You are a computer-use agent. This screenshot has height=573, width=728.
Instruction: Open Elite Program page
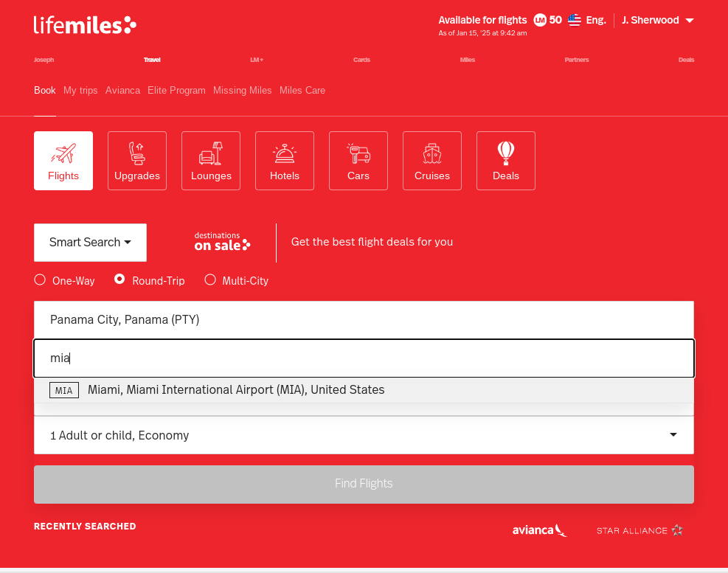coord(176,91)
